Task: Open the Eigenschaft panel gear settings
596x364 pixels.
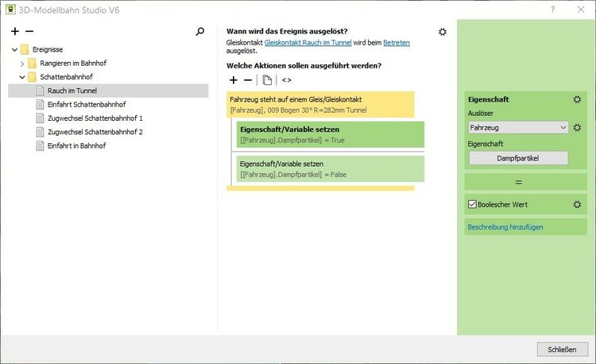Action: [577, 100]
